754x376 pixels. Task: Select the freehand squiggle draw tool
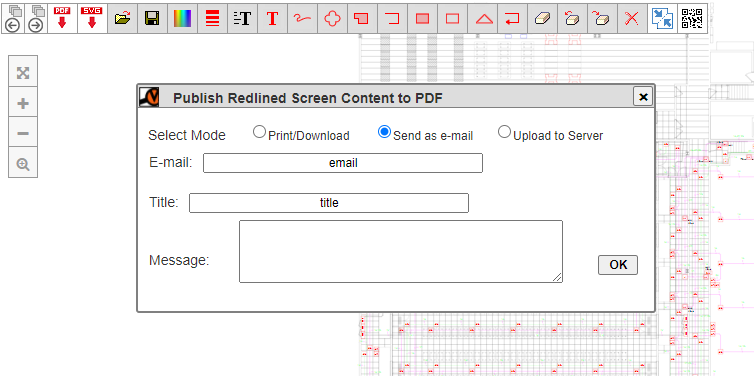coord(302,18)
